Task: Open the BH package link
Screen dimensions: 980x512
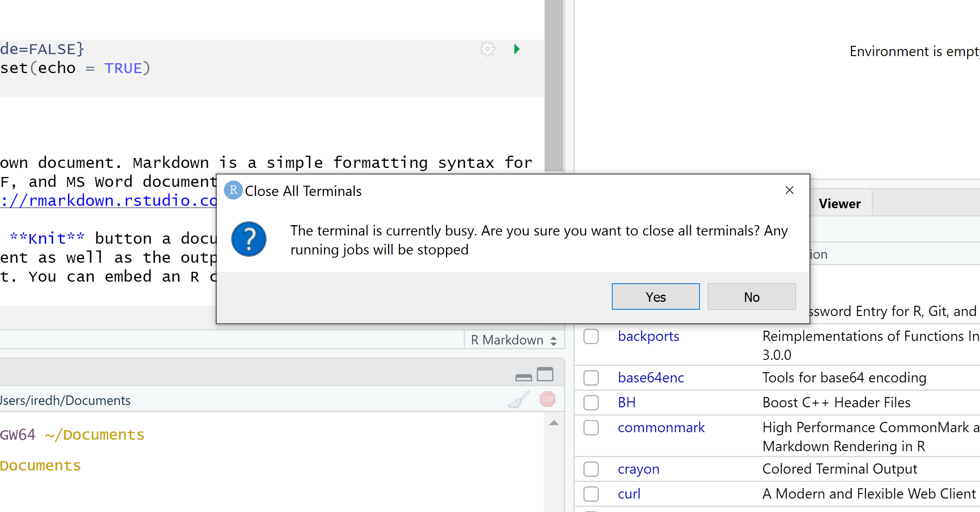Action: pos(626,403)
